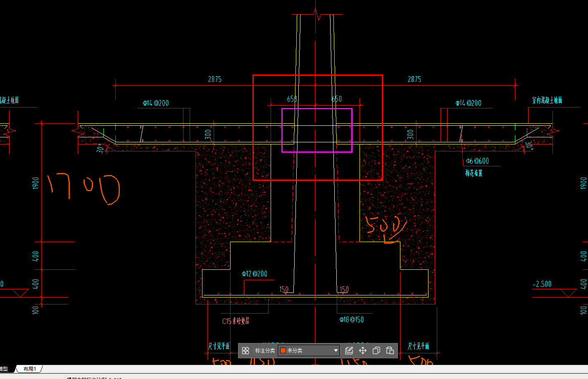Image resolution: width=588 pixels, height=379 pixels.
Task: Click the right 2875 dimension text
Action: coord(414,79)
